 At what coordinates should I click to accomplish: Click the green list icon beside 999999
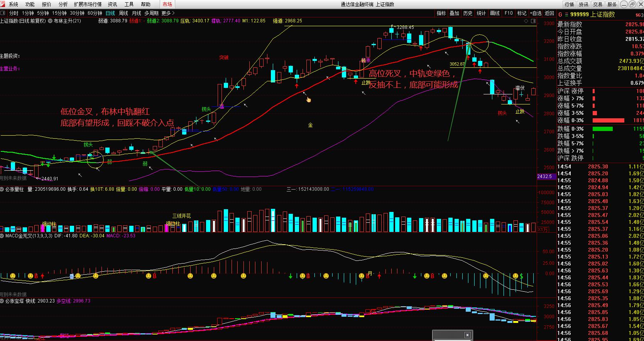coord(566,15)
